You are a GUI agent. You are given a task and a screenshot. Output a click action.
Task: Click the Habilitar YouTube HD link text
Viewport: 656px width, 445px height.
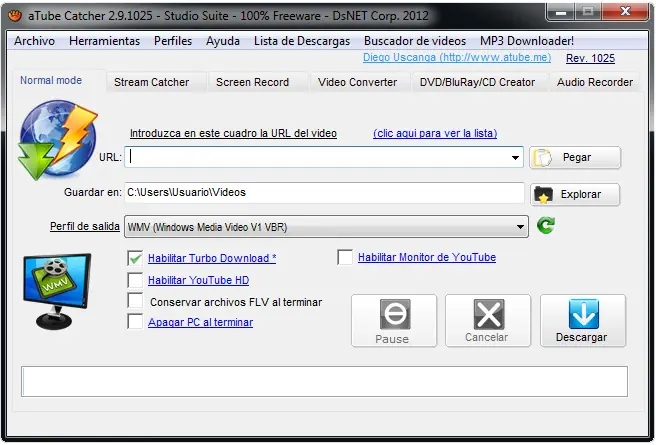click(x=199, y=280)
